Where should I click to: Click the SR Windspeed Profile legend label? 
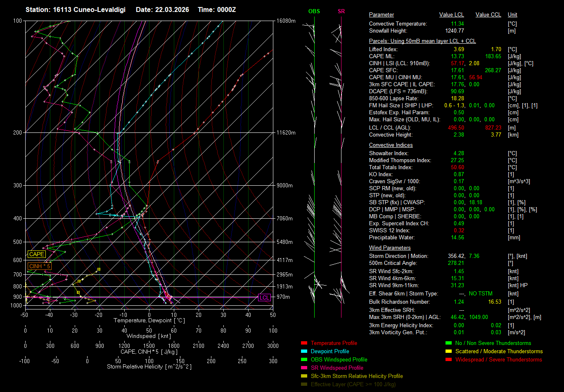(x=337, y=368)
